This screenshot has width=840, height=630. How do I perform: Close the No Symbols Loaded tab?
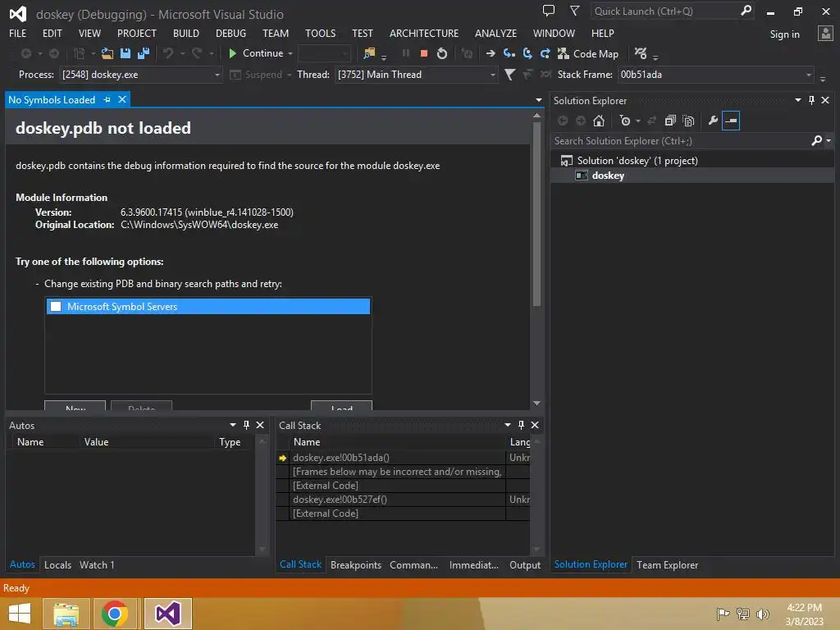coord(122,99)
